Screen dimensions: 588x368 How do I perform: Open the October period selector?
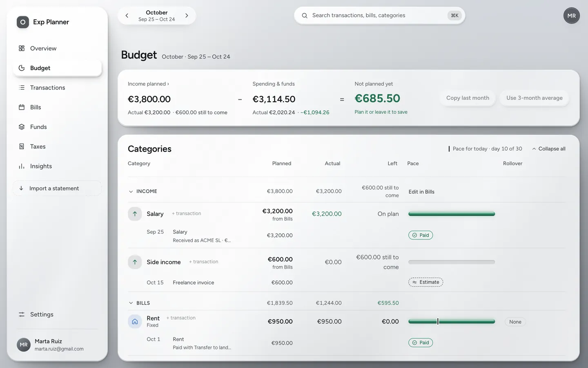click(157, 16)
